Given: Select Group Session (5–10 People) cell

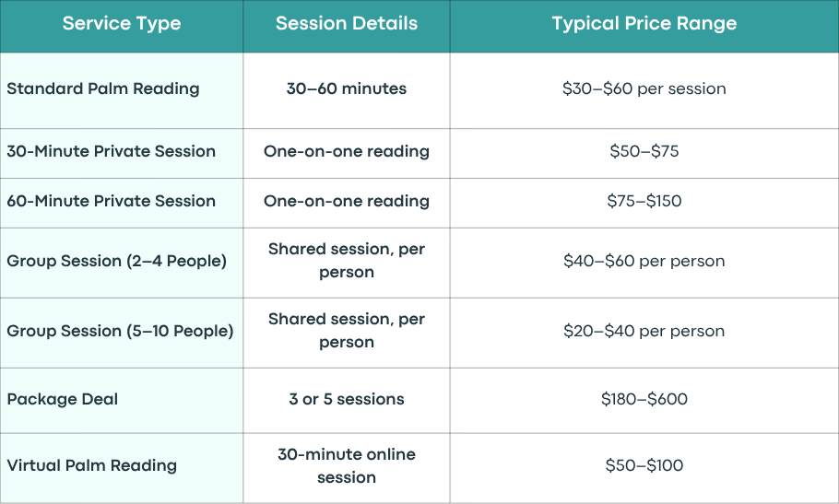Looking at the screenshot, I should [122, 333].
